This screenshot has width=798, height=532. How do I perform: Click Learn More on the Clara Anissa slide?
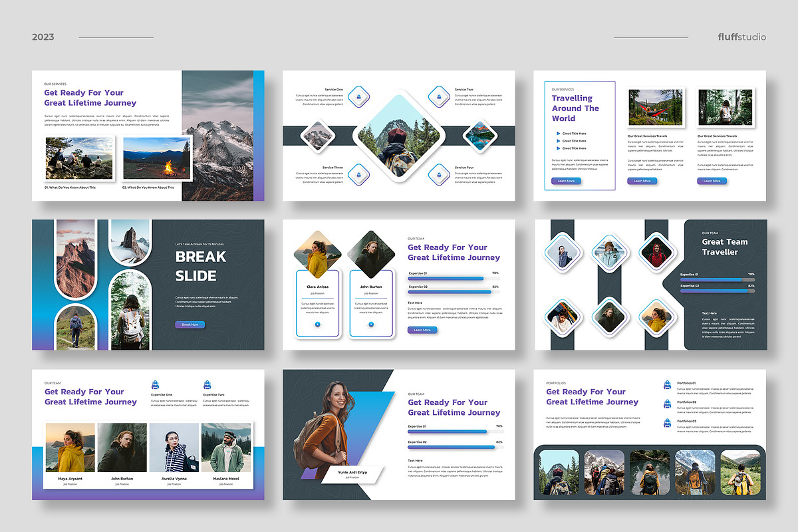[x=422, y=330]
